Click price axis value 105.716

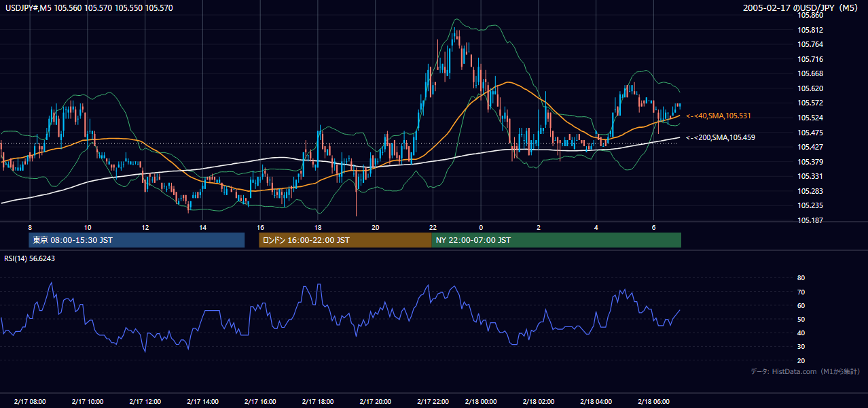click(810, 59)
